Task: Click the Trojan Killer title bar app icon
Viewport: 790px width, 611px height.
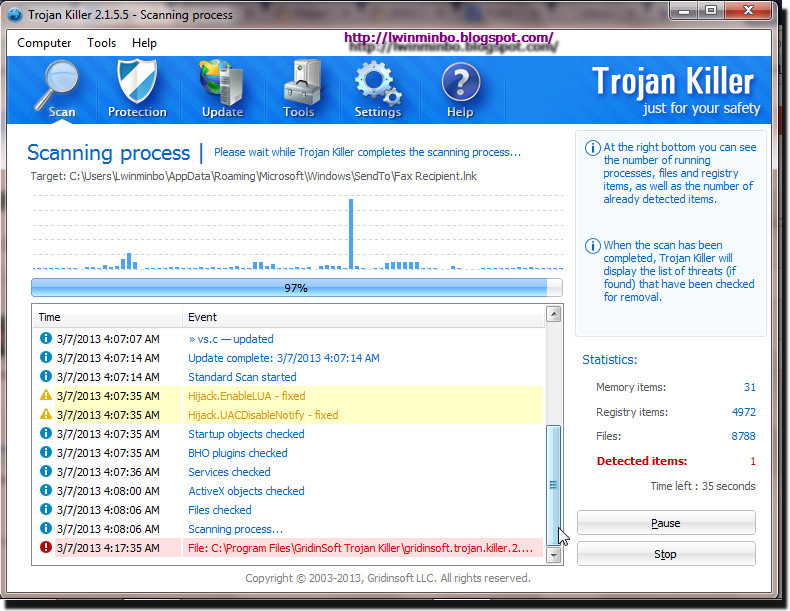Action: point(15,14)
